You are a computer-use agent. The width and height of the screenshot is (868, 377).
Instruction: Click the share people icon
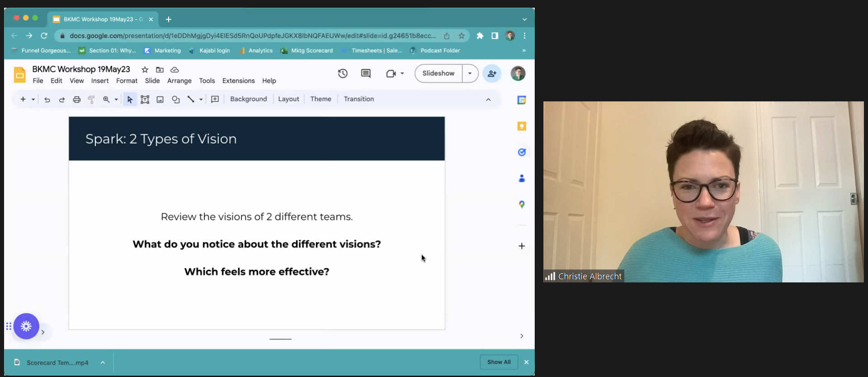click(x=492, y=73)
